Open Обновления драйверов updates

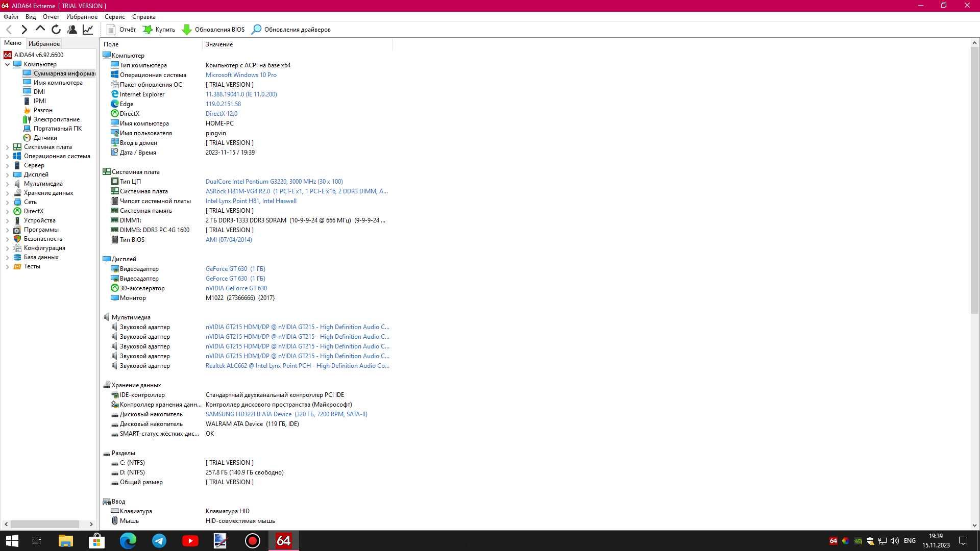[x=291, y=30]
